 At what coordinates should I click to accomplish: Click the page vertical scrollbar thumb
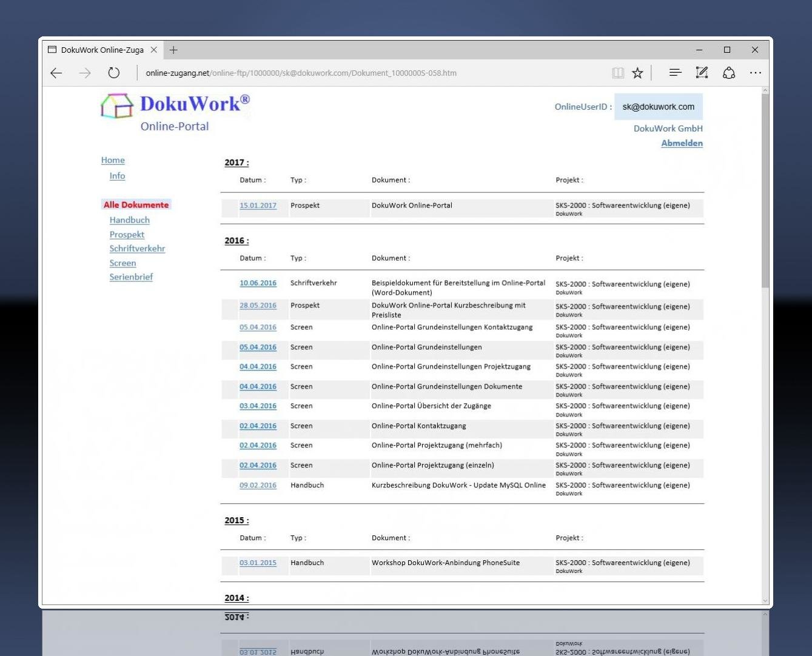[765, 191]
